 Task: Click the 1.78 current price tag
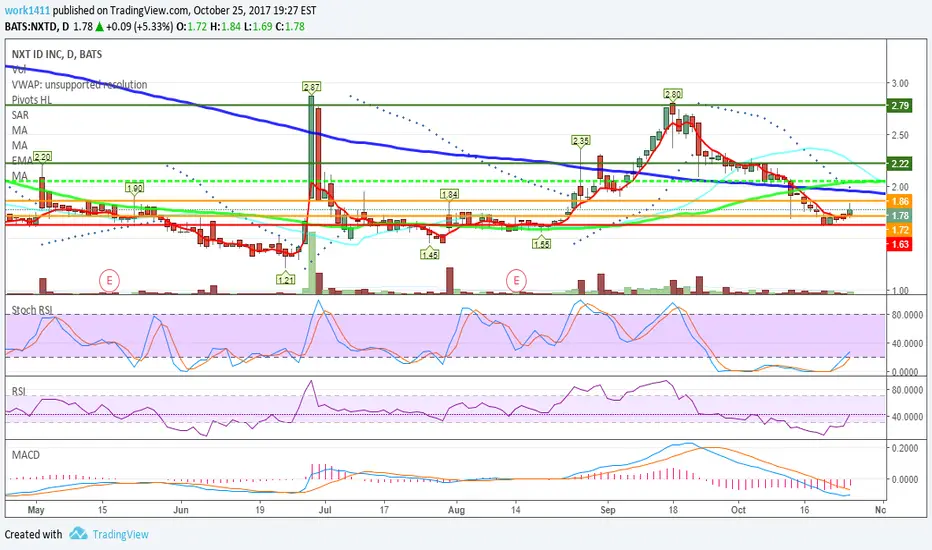[x=899, y=215]
